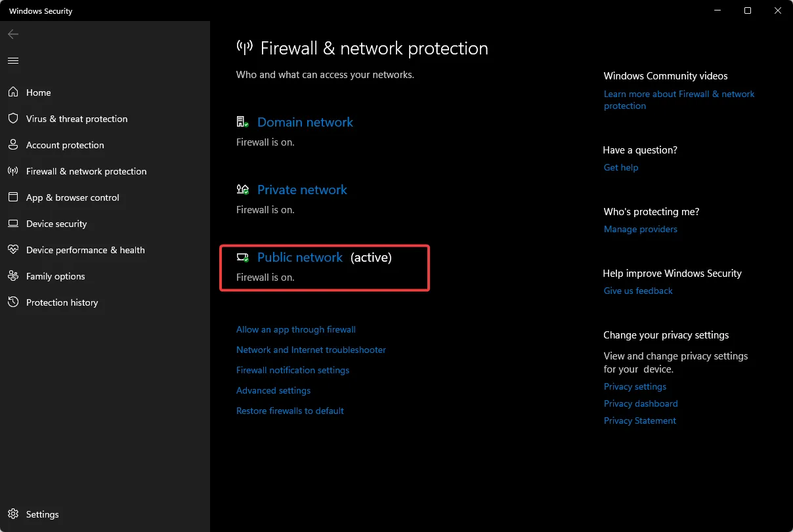Click the Settings gear icon

tap(13, 514)
